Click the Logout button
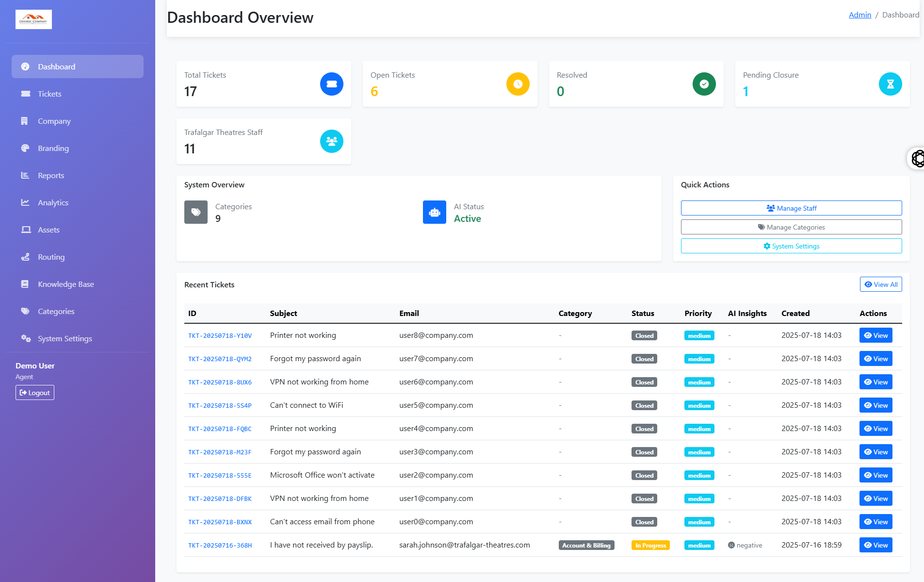Screen dimensions: 924x582 [x=35, y=393]
